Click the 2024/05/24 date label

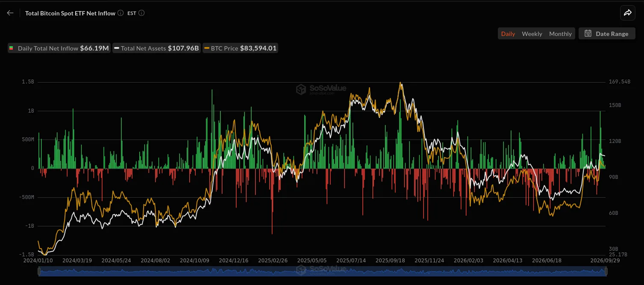click(x=116, y=260)
